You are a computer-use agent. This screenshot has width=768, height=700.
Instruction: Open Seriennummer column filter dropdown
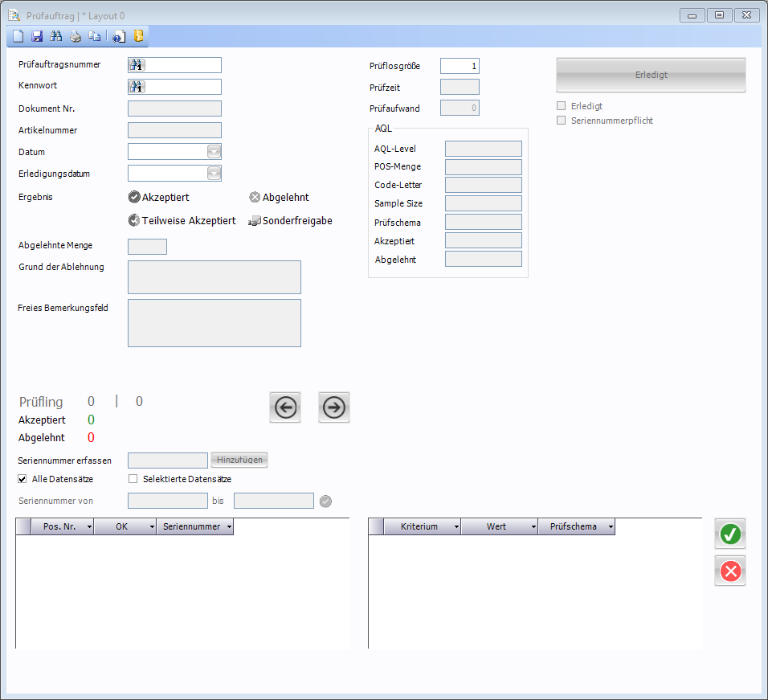click(x=229, y=527)
